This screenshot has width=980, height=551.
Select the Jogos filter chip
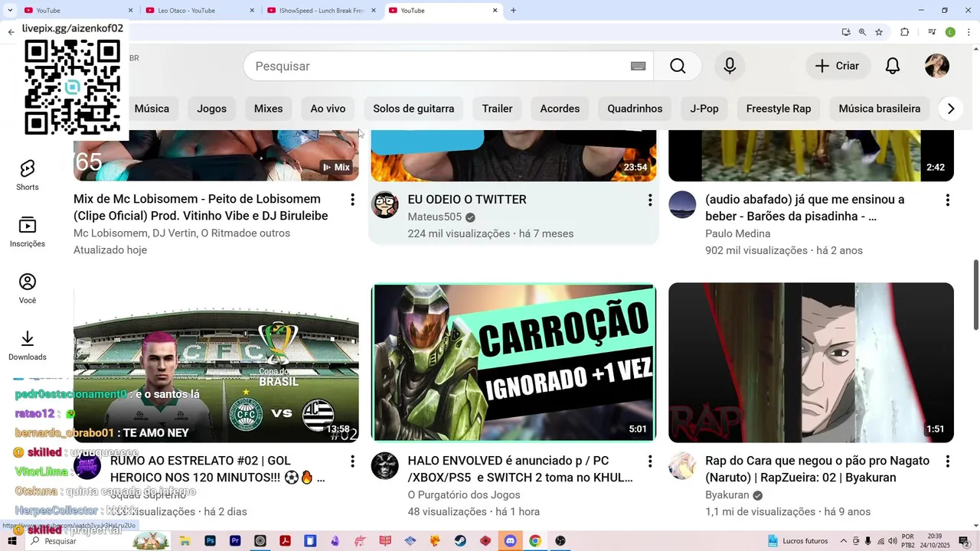pos(211,109)
